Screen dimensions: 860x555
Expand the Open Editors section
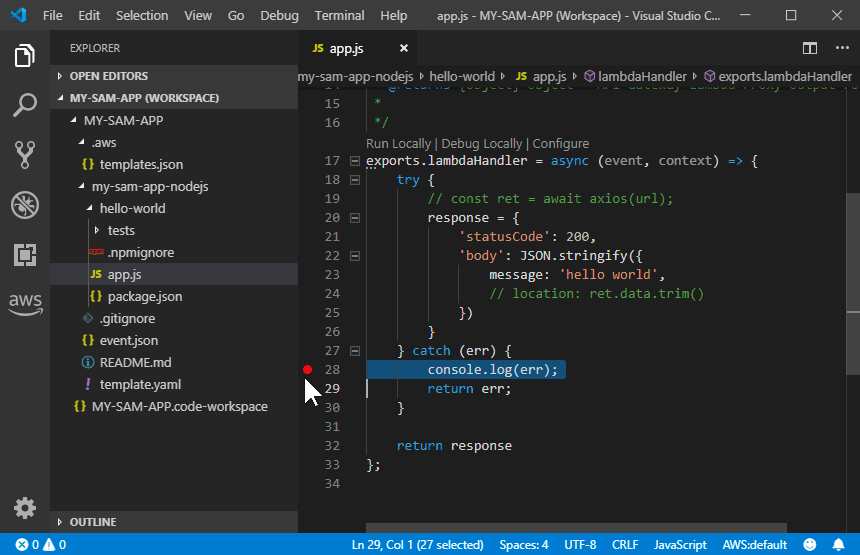174,76
